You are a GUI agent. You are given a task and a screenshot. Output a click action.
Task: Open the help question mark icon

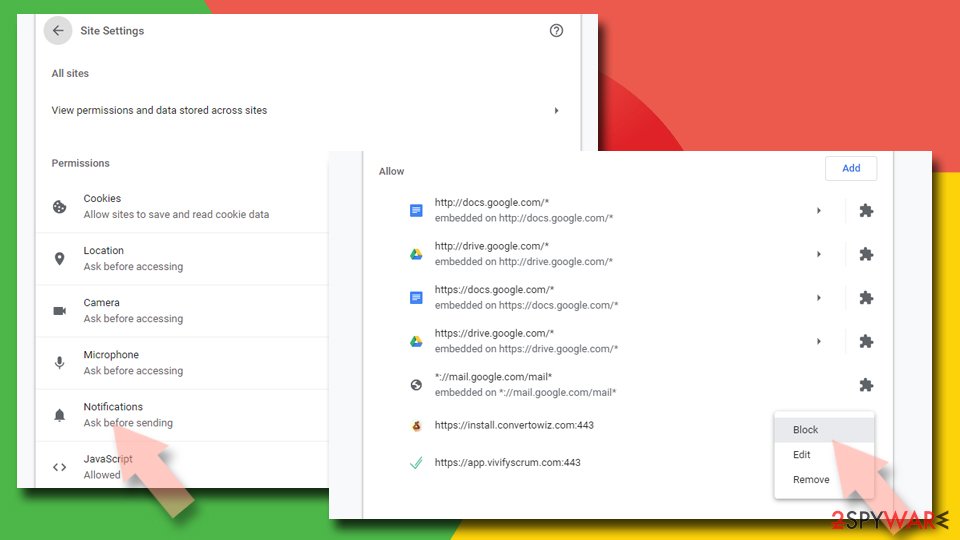(x=556, y=31)
